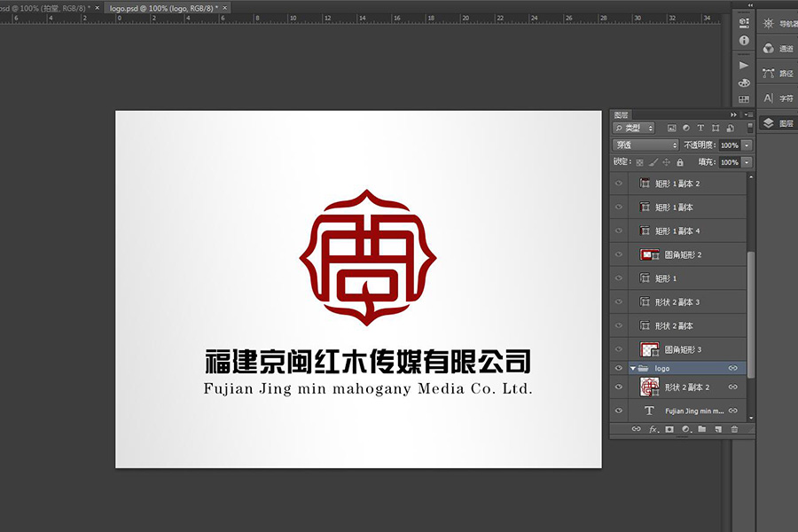The image size is (798, 532).
Task: Collapse Layers panel with double arrows
Action: pyautogui.click(x=733, y=114)
